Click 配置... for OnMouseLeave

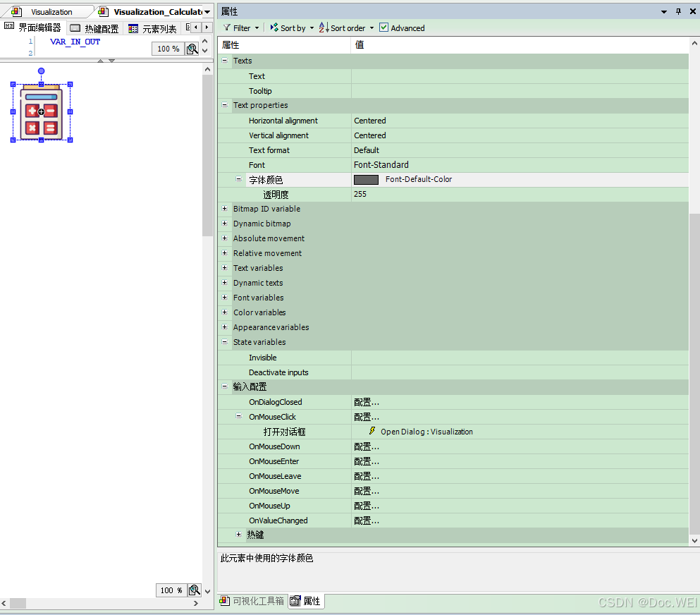(x=367, y=476)
